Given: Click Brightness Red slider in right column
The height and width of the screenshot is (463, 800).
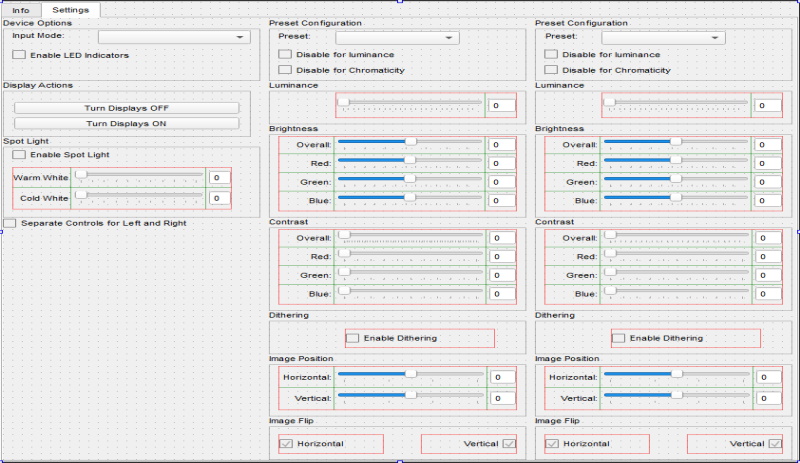Looking at the screenshot, I should click(676, 161).
